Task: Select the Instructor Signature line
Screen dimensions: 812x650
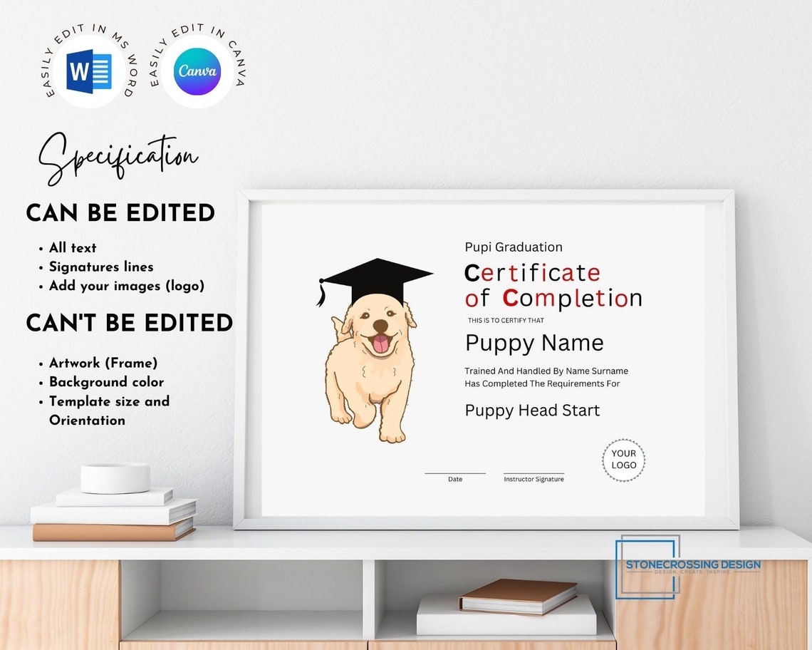Action: point(533,474)
